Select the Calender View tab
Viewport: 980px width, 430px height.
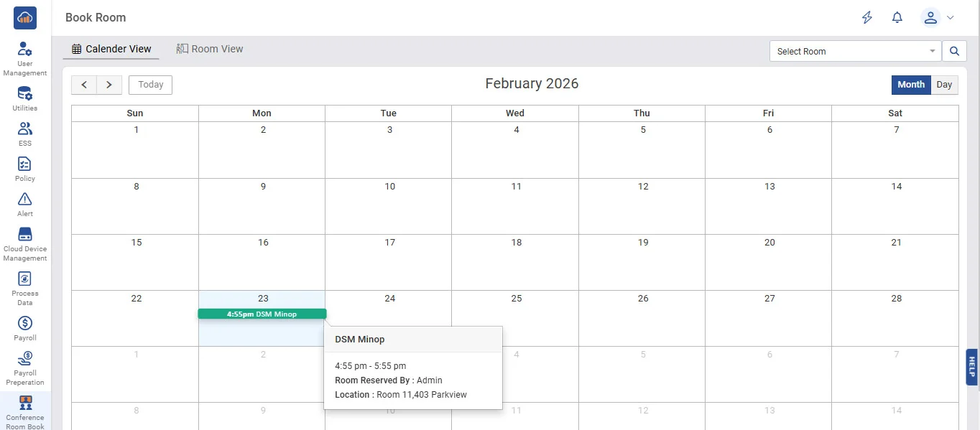click(x=111, y=49)
